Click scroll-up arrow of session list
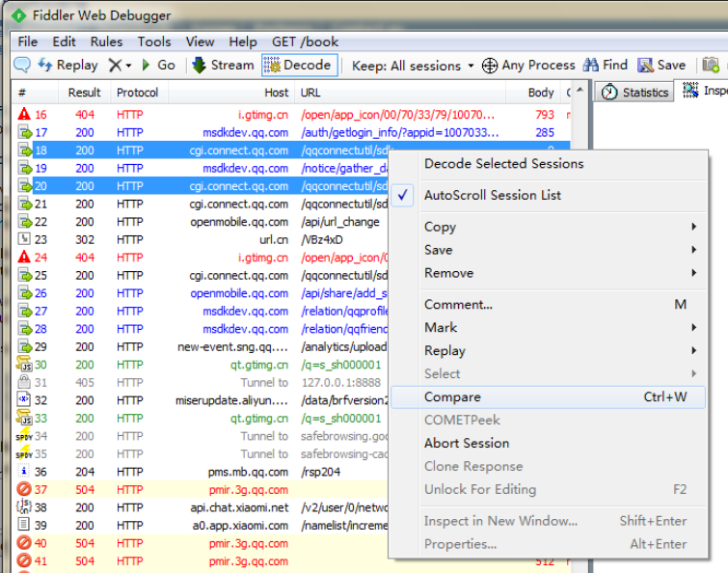 tap(580, 90)
